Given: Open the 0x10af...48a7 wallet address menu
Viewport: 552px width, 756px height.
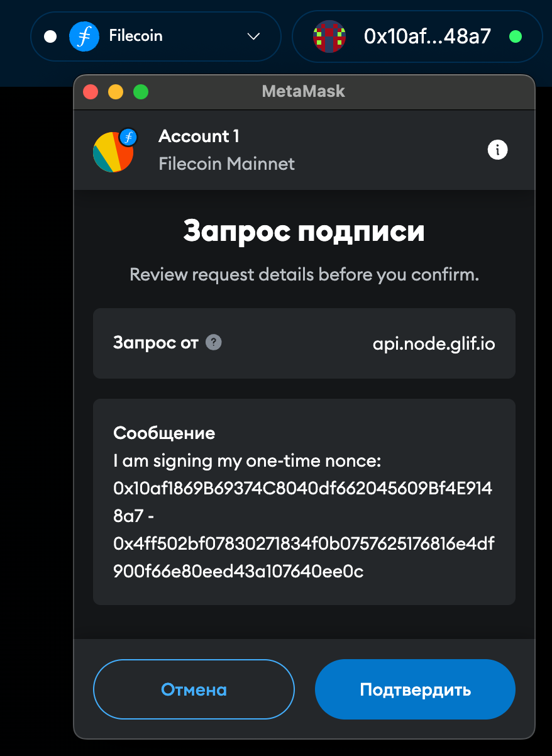Looking at the screenshot, I should (x=427, y=36).
